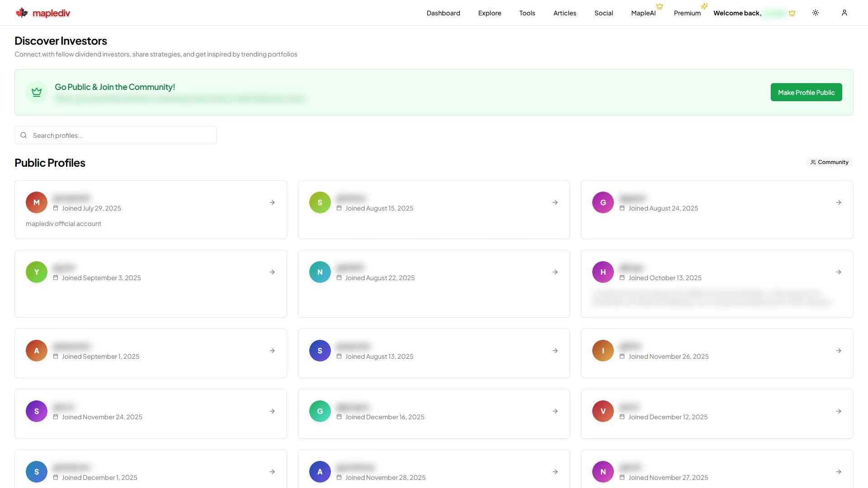The height and width of the screenshot is (488, 868).
Task: Click the crown icon in Go Public banner
Action: coord(37,92)
